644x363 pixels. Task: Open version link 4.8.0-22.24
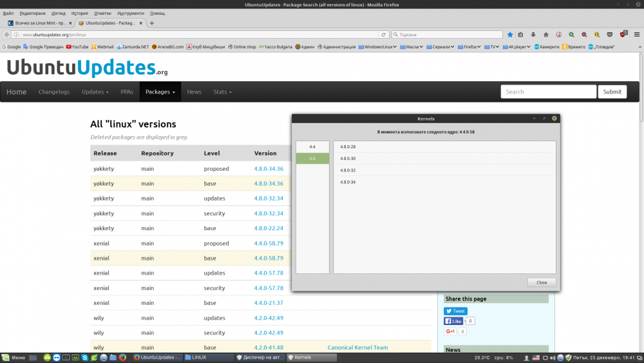268,228
